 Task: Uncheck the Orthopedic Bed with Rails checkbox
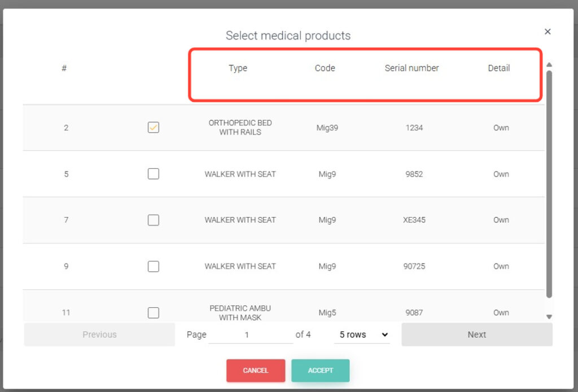153,128
